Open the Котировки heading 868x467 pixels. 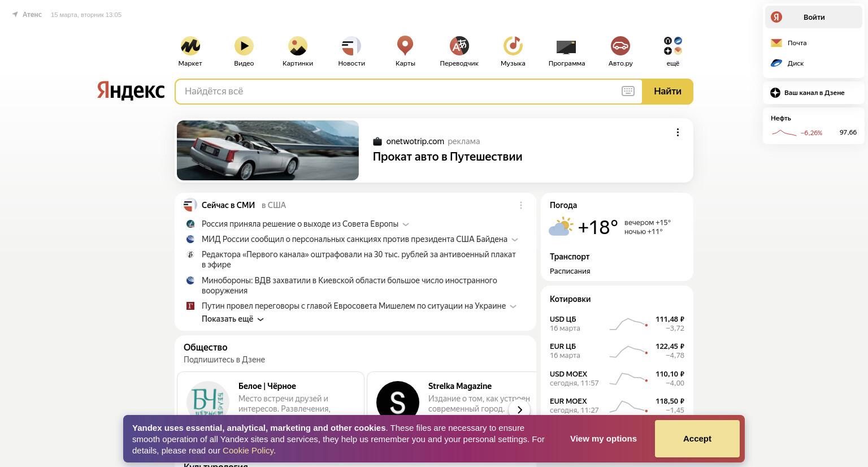(570, 299)
